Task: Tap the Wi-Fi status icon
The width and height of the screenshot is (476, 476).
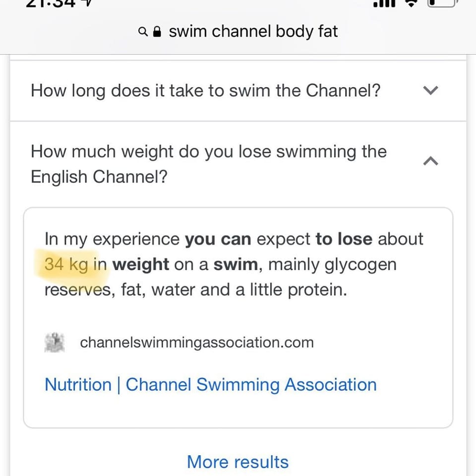Action: coord(412,3)
